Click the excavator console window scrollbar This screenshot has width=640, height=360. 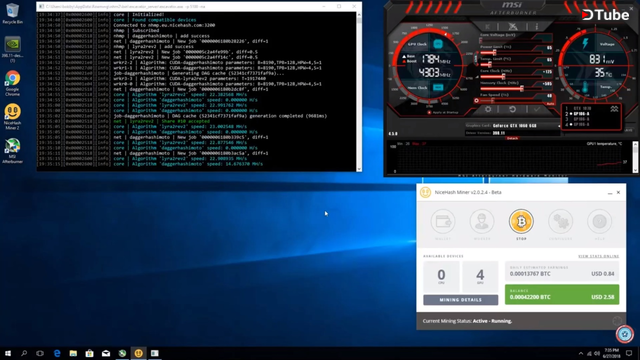click(x=359, y=91)
